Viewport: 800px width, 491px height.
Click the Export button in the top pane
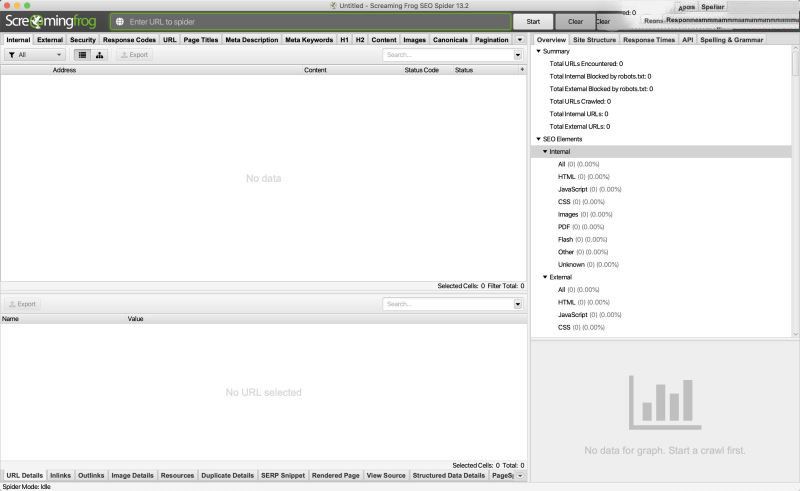click(x=134, y=55)
